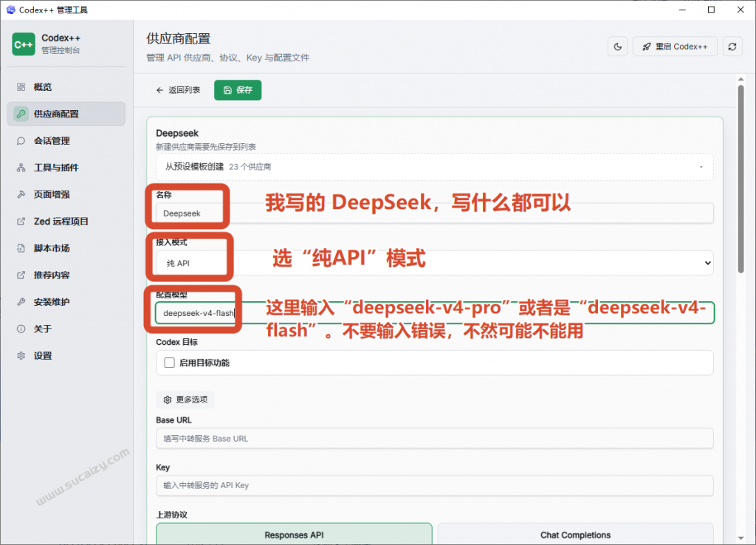Expand the 从预设模板创建 template section
The height and width of the screenshot is (545, 756).
[x=434, y=167]
